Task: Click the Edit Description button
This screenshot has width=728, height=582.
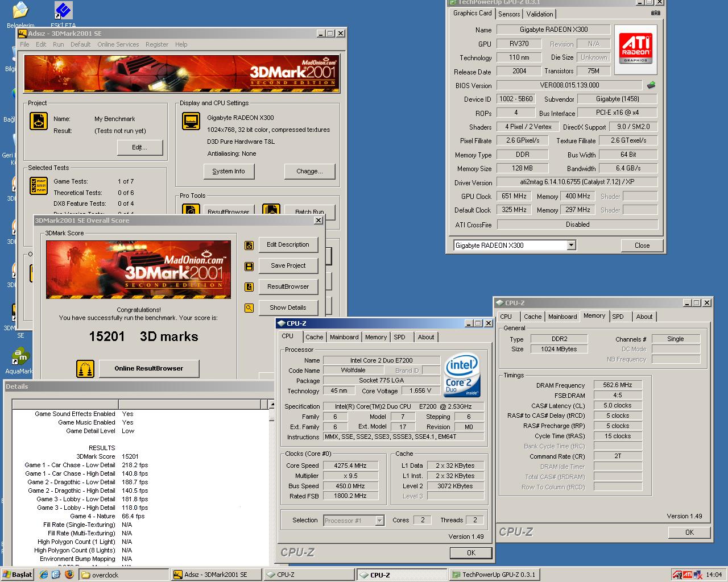Action: click(x=288, y=245)
